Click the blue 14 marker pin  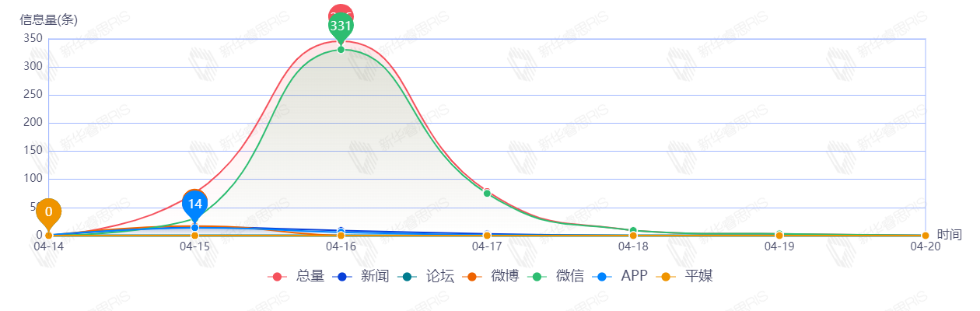point(195,204)
